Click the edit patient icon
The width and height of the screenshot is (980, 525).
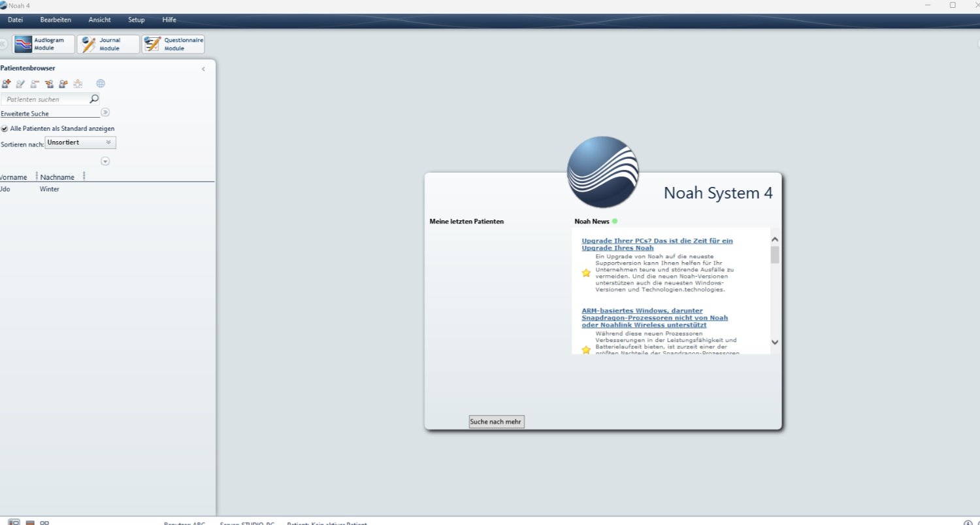point(20,84)
